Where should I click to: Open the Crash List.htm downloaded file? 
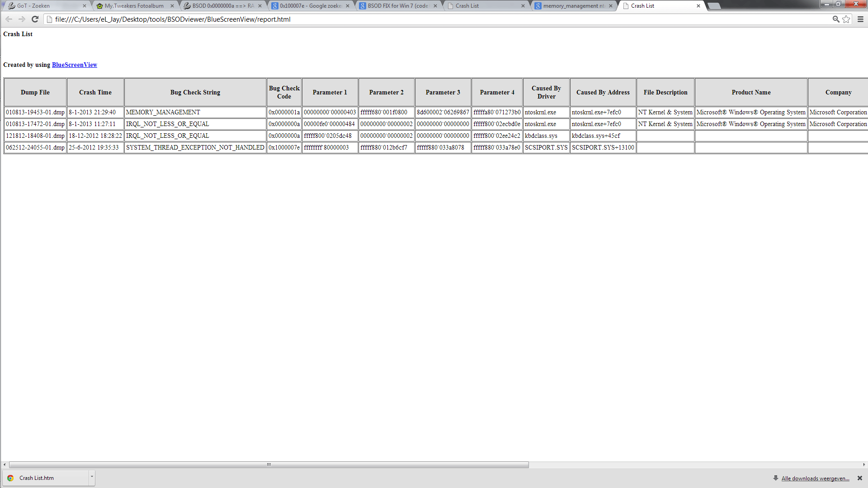[x=36, y=478]
